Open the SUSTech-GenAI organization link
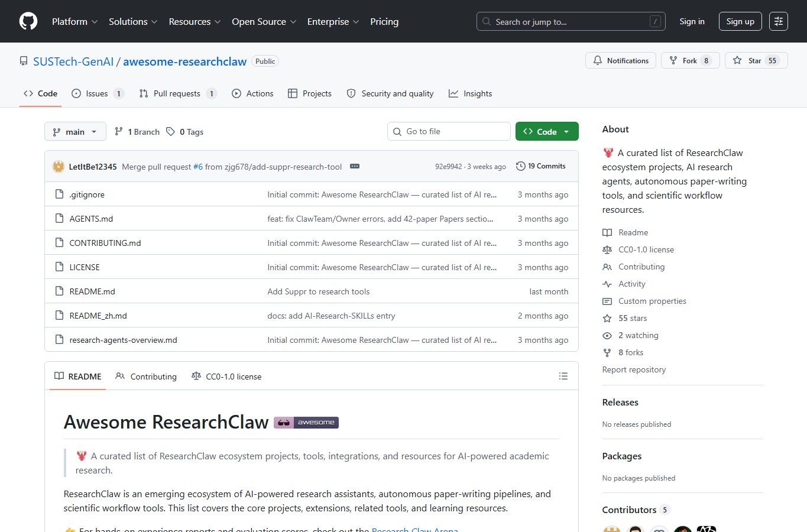 [73, 61]
